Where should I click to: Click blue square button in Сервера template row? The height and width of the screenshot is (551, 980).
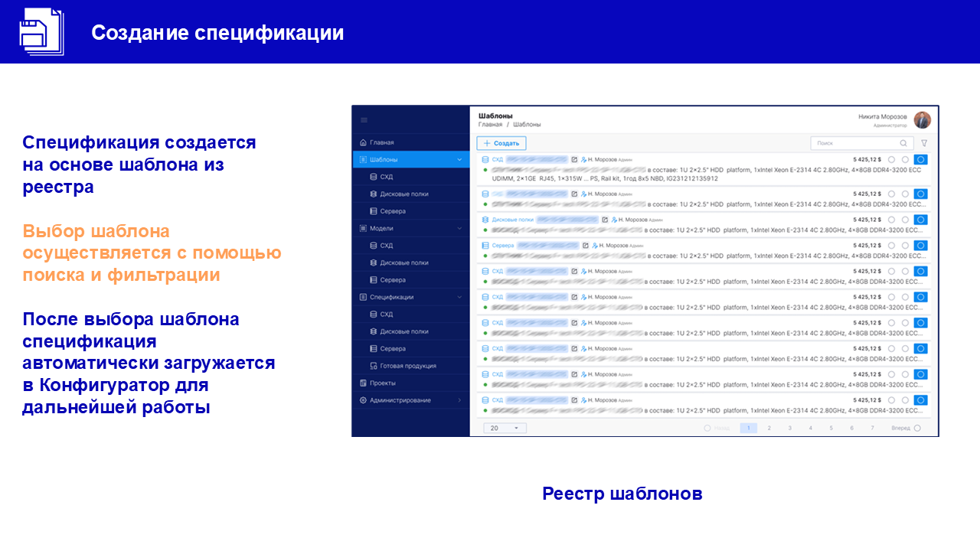920,246
